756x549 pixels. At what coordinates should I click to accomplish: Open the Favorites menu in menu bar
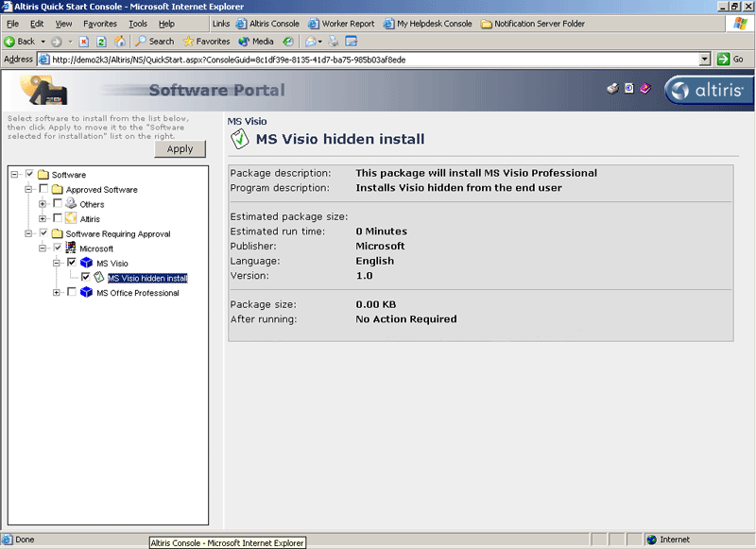pyautogui.click(x=100, y=24)
